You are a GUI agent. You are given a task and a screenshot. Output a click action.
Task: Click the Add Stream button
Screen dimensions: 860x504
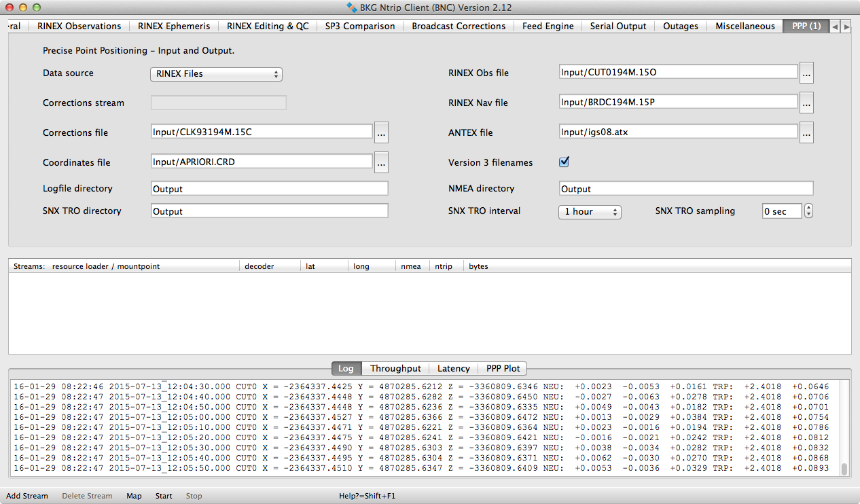click(x=27, y=496)
